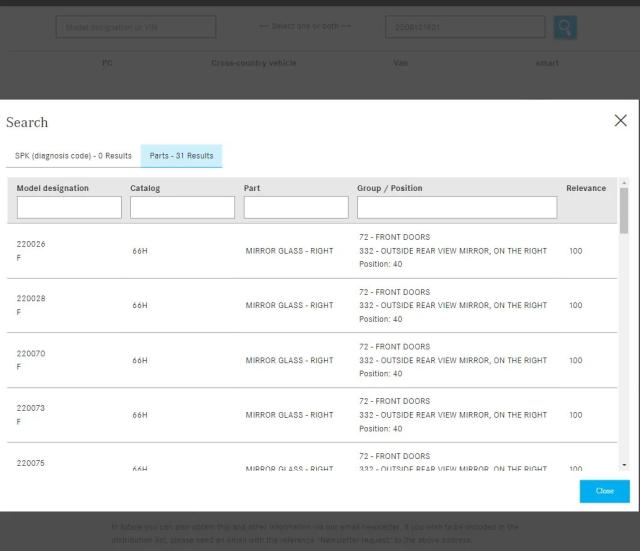Click the Group / Position header label
The width and height of the screenshot is (640, 551).
coord(390,188)
